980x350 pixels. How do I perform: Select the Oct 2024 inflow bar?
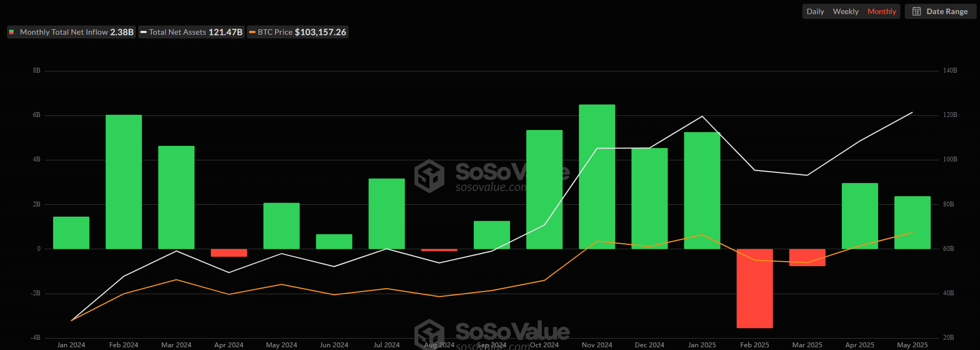(544, 190)
